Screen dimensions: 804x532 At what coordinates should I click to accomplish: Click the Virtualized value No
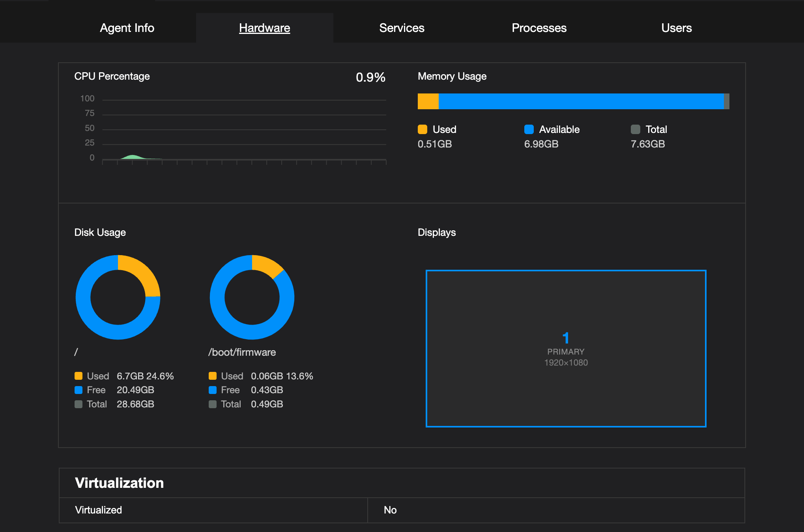(390, 510)
